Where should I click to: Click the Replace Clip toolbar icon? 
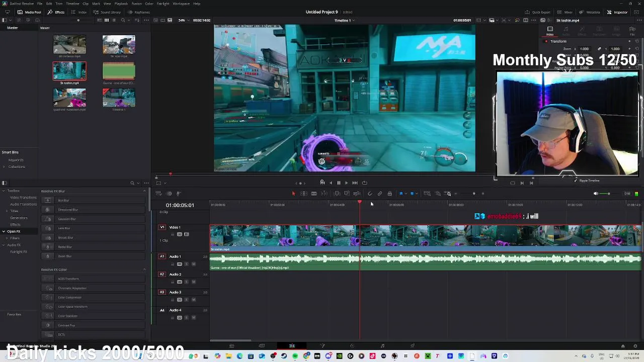coord(357,194)
